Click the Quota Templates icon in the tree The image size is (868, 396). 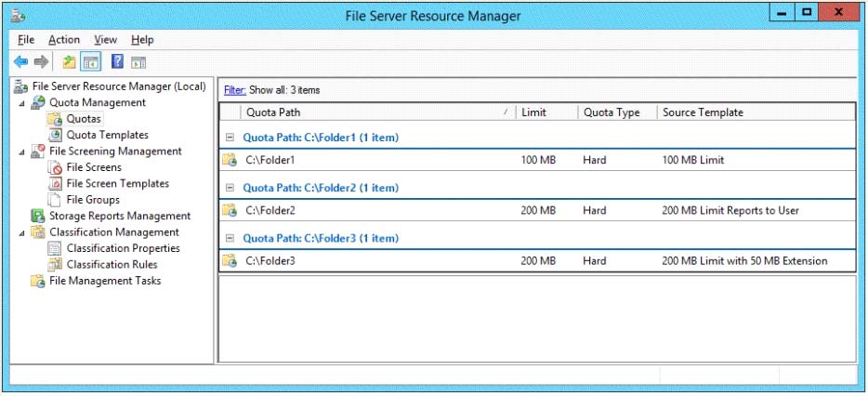[x=55, y=135]
